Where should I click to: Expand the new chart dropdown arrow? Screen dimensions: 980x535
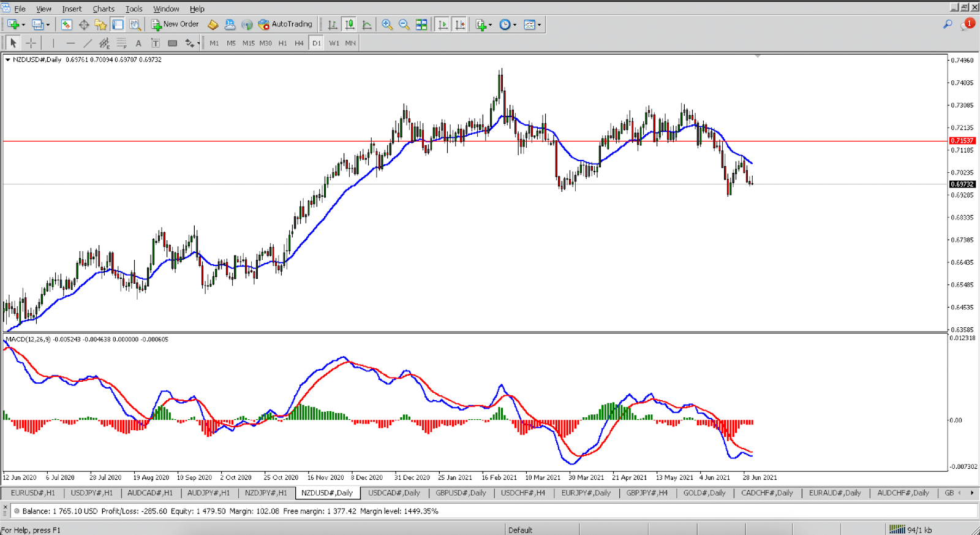(x=23, y=25)
